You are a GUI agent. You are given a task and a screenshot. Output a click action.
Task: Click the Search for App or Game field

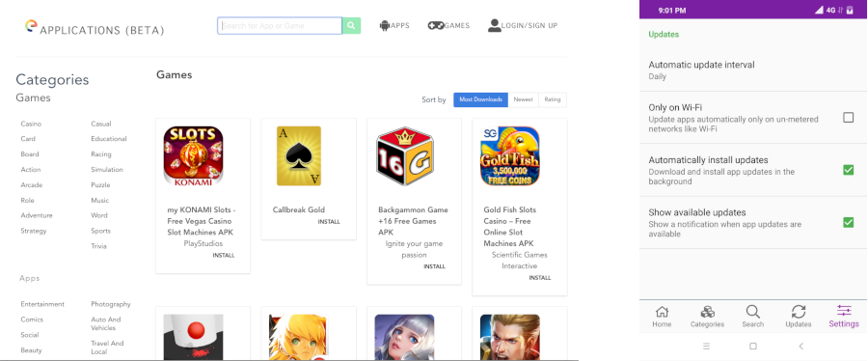280,25
